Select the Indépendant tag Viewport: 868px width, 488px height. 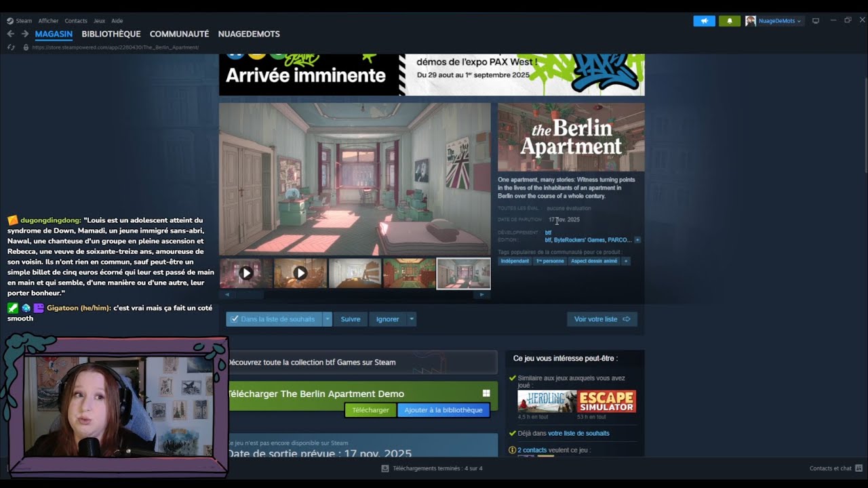click(515, 261)
